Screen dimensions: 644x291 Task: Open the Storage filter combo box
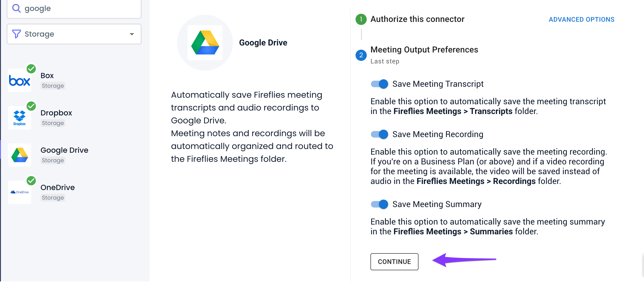74,34
